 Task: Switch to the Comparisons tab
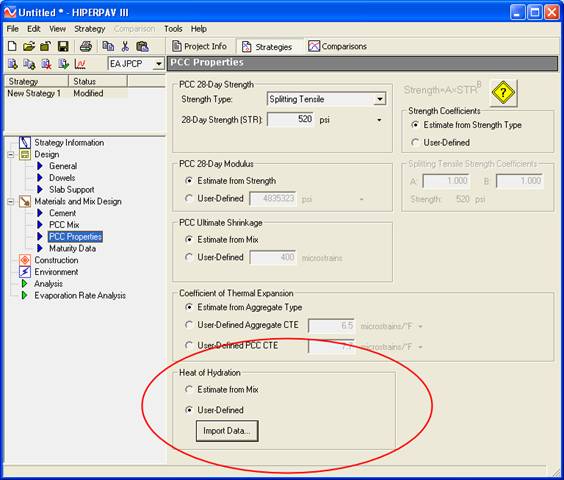click(x=337, y=46)
